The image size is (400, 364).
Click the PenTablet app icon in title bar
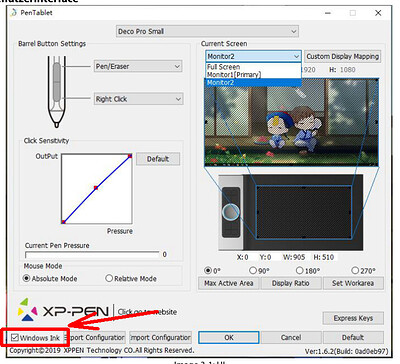point(13,13)
